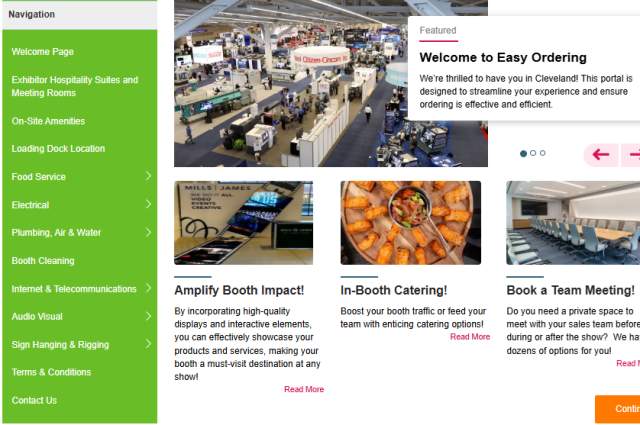Select the first carousel dot indicator
The width and height of the screenshot is (640, 425).
[523, 154]
